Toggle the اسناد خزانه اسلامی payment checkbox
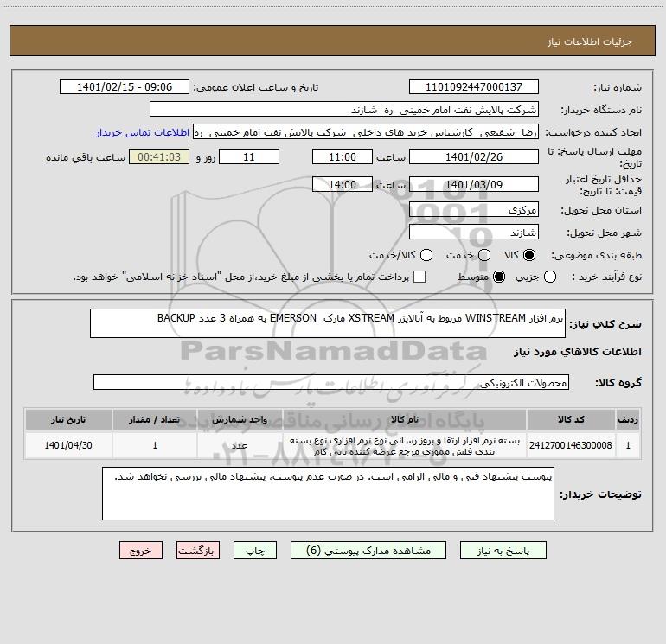The image size is (666, 644). [x=419, y=277]
